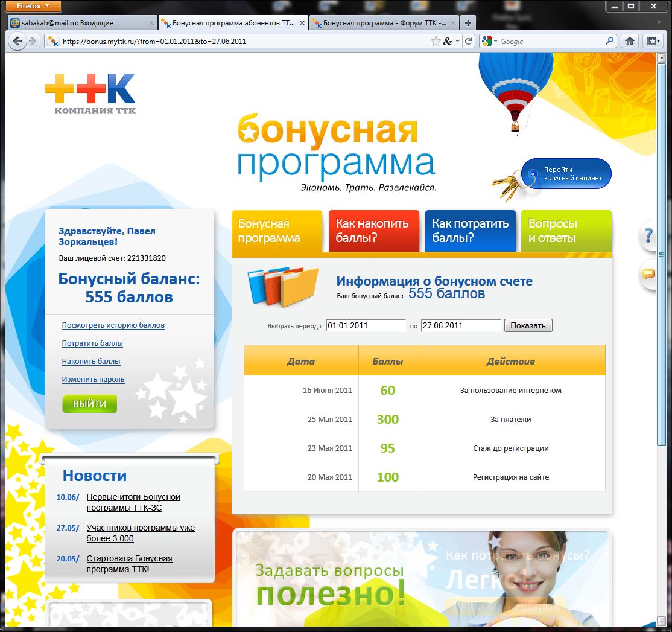Open the Накопить баллы link

coord(91,361)
